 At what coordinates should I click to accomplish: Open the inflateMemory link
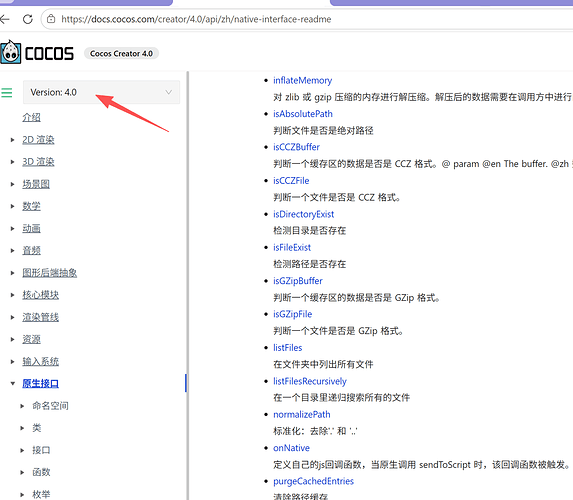click(303, 80)
